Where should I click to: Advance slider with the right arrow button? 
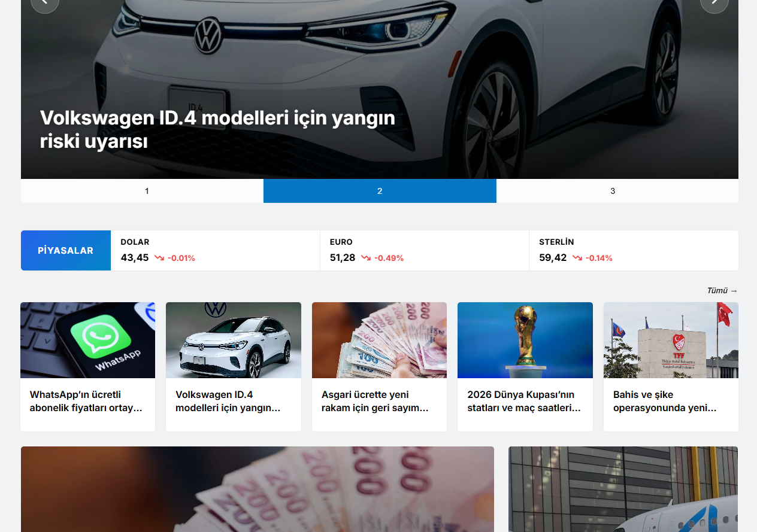714,3
